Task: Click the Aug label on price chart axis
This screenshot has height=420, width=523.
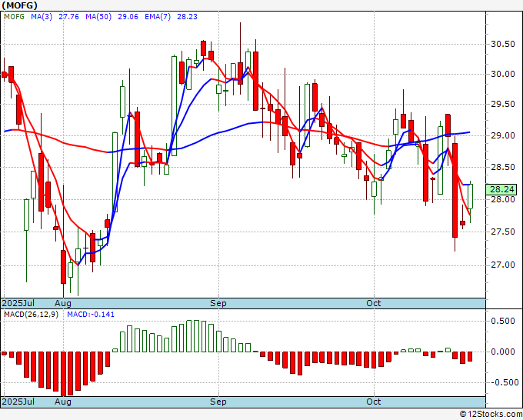Action: (63, 303)
